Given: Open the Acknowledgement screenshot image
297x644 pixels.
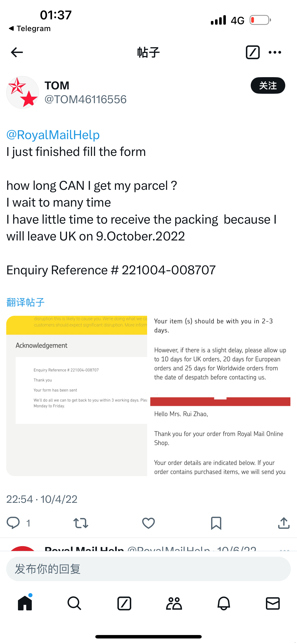Looking at the screenshot, I should pyautogui.click(x=77, y=396).
